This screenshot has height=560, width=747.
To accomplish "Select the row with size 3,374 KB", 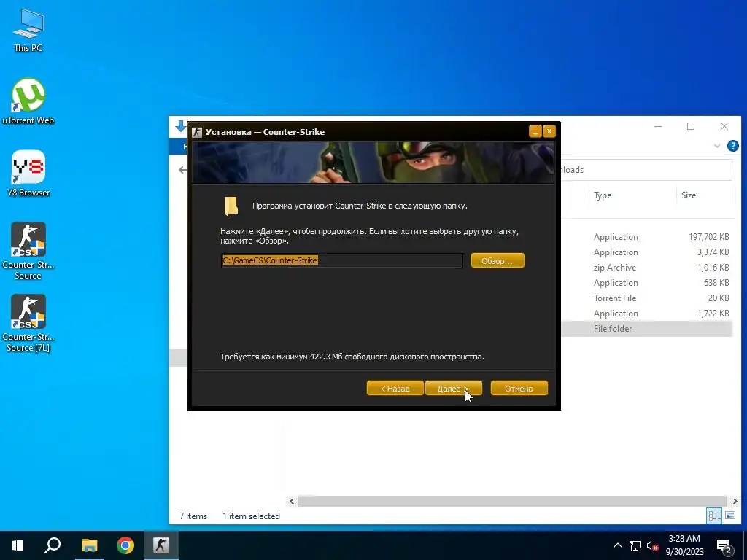I will pos(647,252).
